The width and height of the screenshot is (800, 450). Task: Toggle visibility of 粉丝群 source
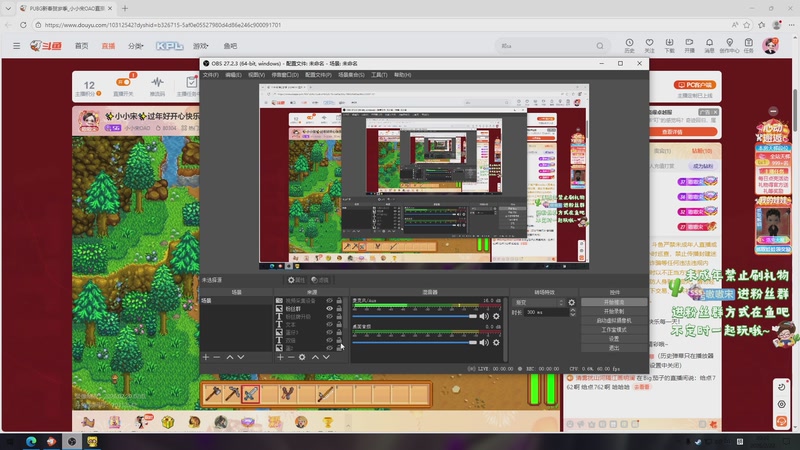pos(330,309)
